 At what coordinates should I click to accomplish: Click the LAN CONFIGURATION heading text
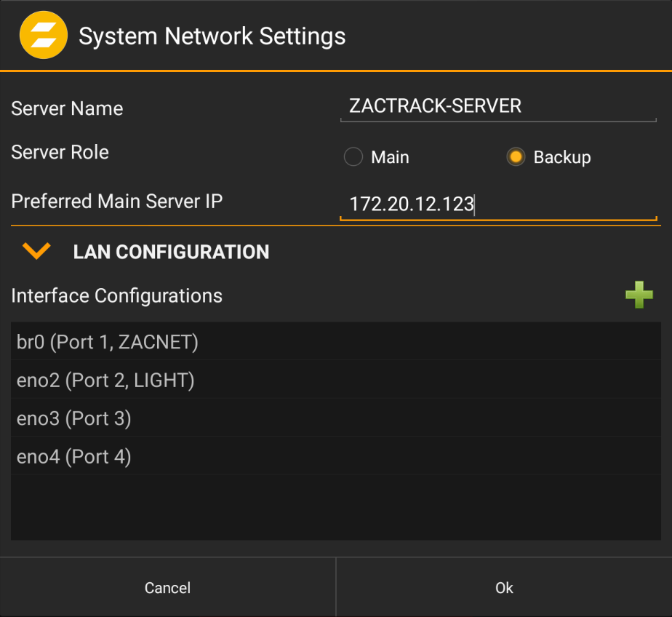coord(171,252)
